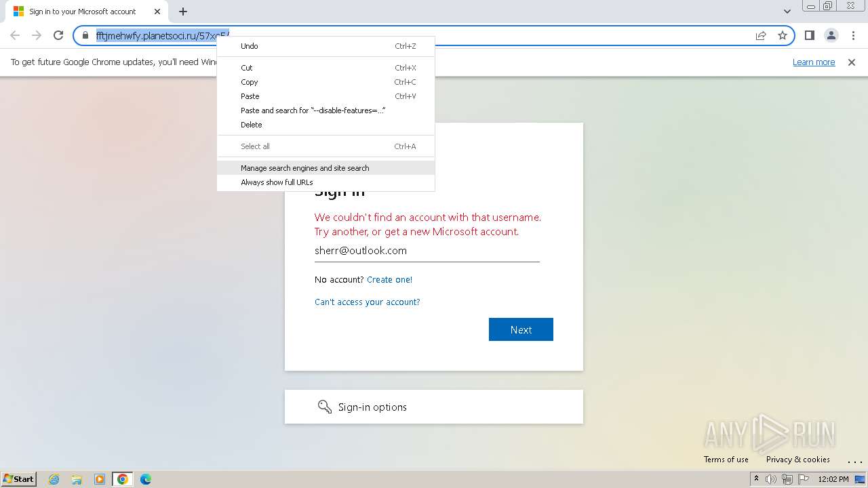This screenshot has height=488, width=868.
Task: Choose Copy from the context menu
Action: [x=326, y=82]
